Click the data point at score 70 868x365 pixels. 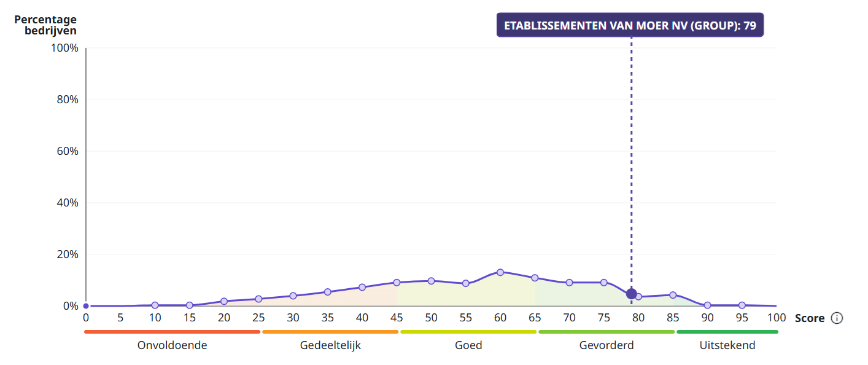(x=569, y=283)
